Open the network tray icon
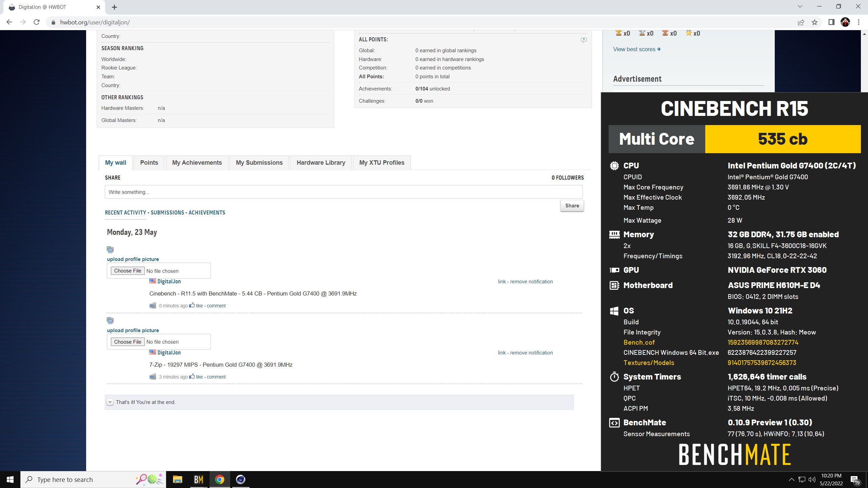This screenshot has height=488, width=868. click(x=802, y=480)
